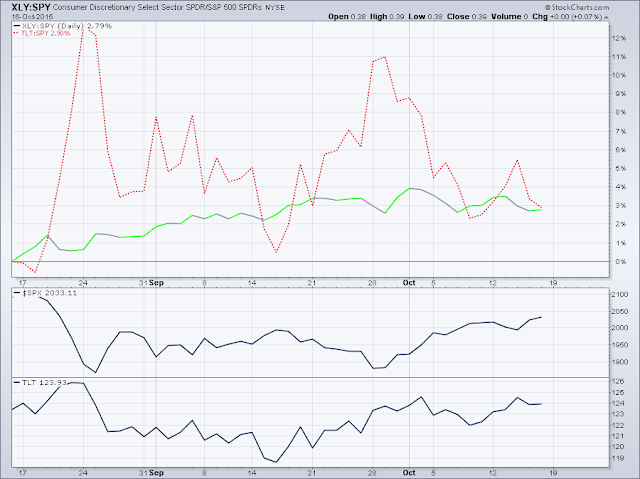The height and width of the screenshot is (479, 640).
Task: Click the 0% y-axis label
Action: point(620,262)
